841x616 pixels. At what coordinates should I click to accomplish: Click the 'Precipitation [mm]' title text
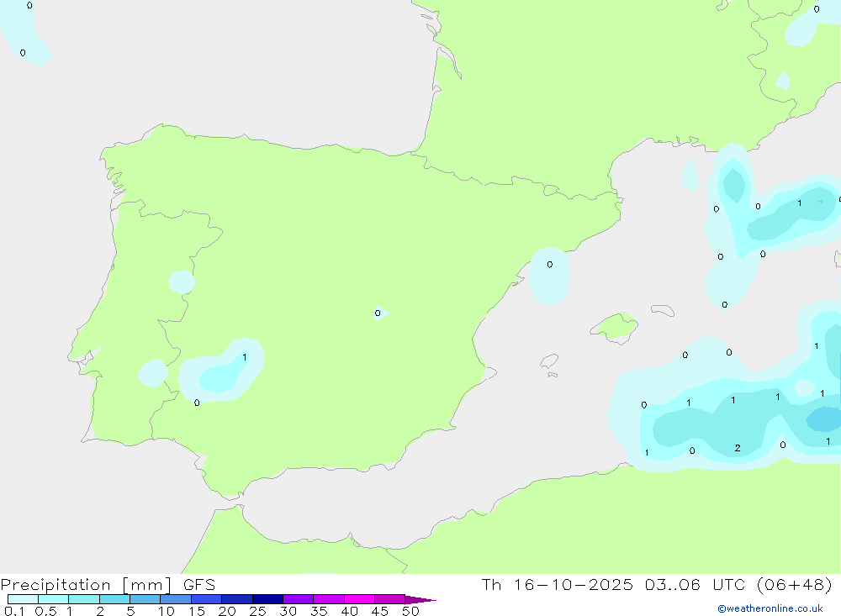point(86,585)
